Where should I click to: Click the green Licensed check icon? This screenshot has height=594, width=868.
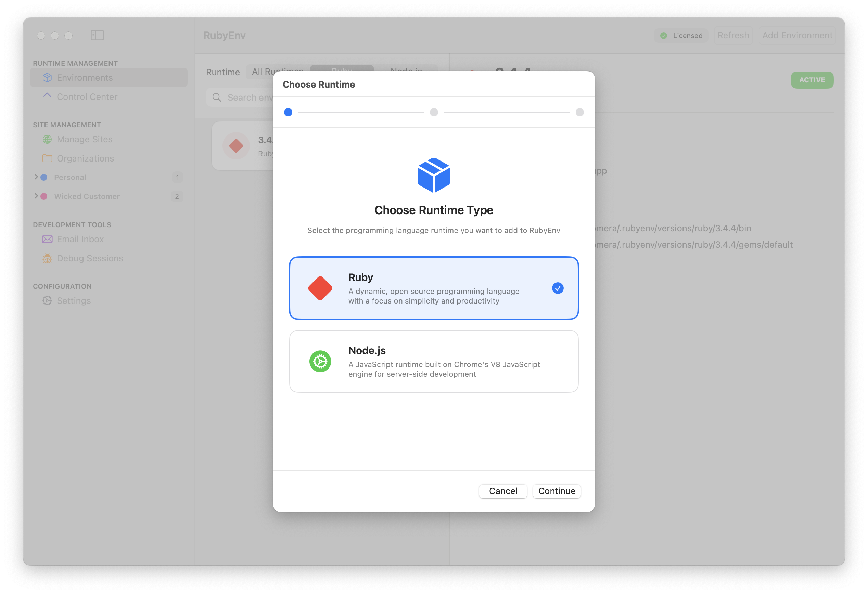pos(664,36)
